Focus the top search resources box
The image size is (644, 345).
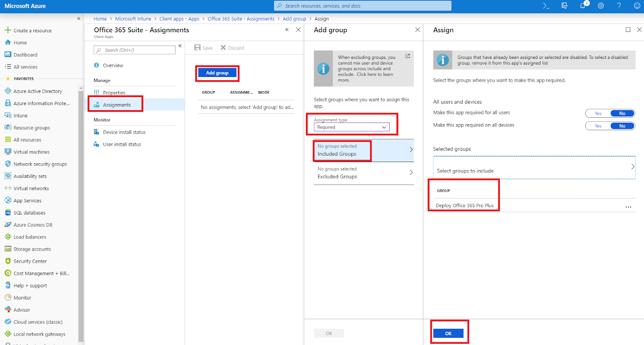click(x=363, y=6)
